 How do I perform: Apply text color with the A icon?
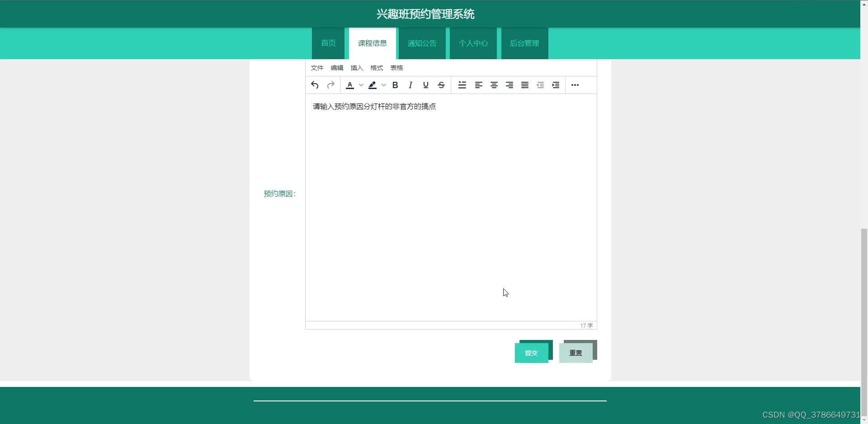(350, 85)
